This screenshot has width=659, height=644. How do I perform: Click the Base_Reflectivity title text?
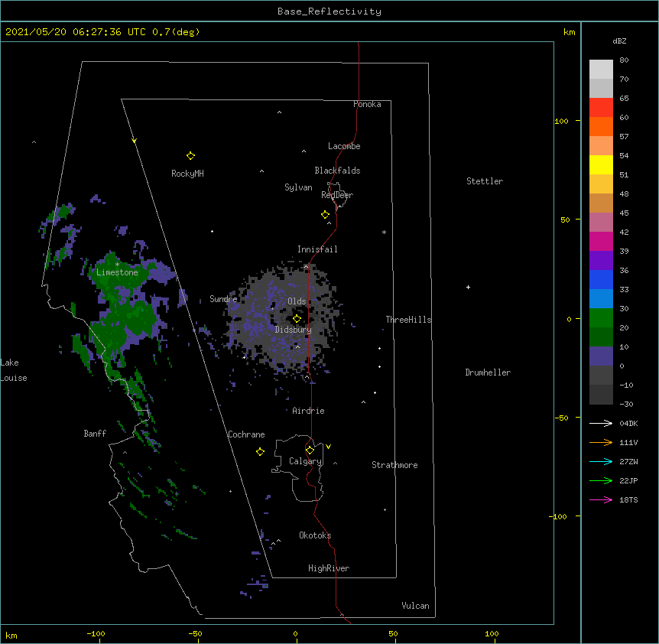click(329, 11)
